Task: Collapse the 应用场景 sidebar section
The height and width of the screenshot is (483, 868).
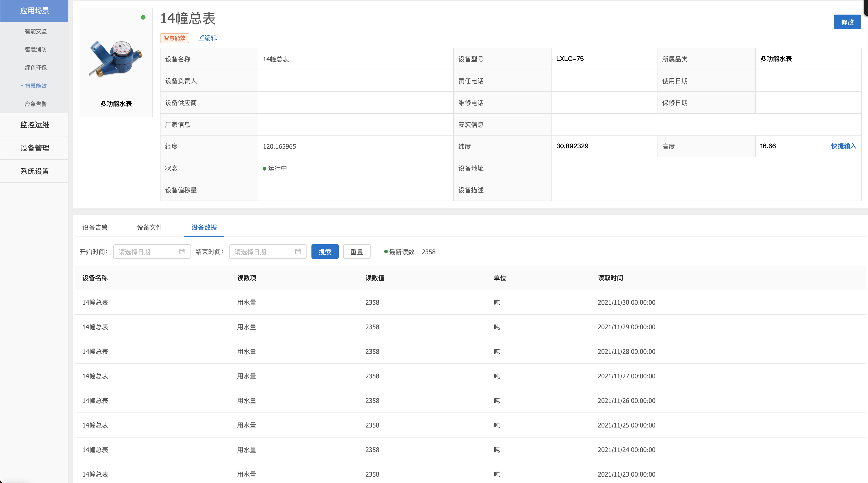Action: click(x=34, y=11)
